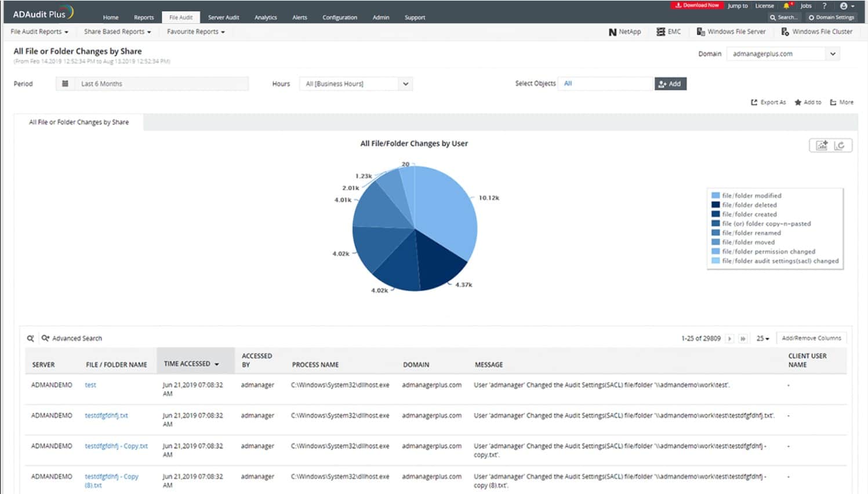Click the add chart icon above pie
Image resolution: width=868 pixels, height=494 pixels.
point(822,146)
